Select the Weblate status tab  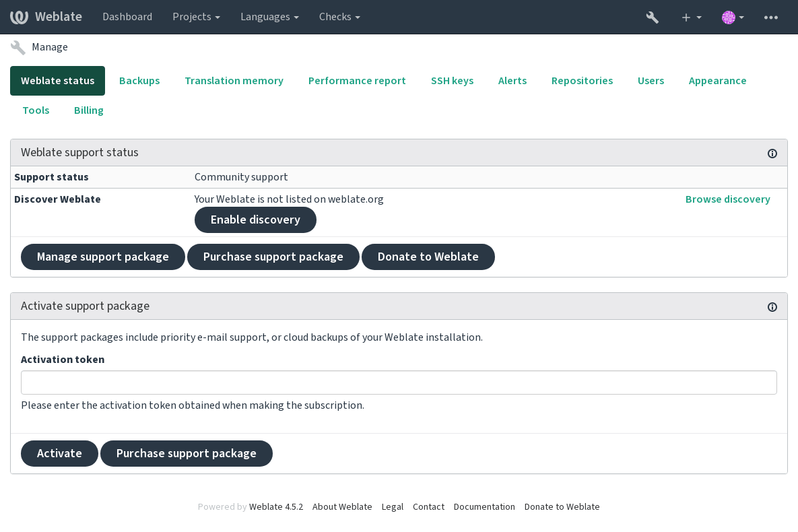pos(57,81)
